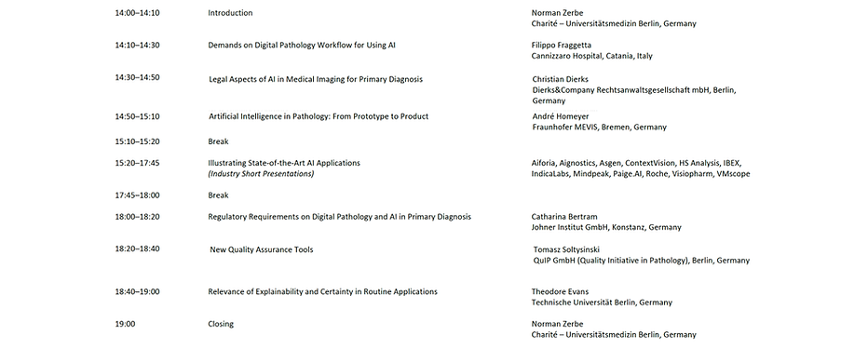Select the 14:10–14:30 time slot
The height and width of the screenshot is (349, 868).
point(137,45)
